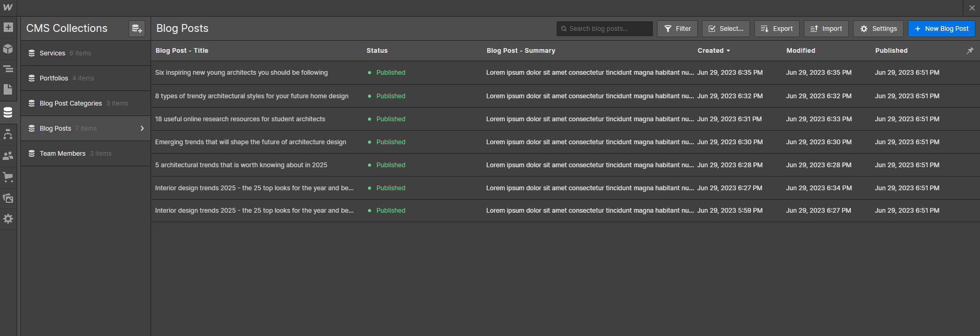Select the Services collection
This screenshot has height=336, width=980.
click(52, 53)
